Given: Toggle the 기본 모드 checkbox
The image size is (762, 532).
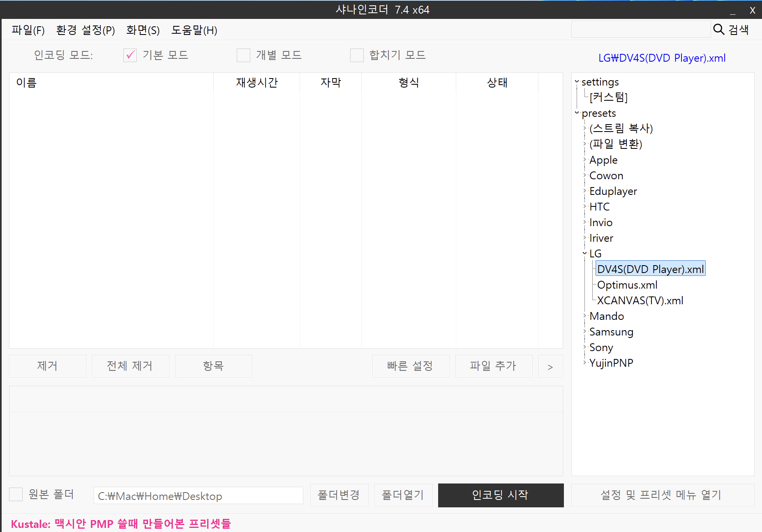Looking at the screenshot, I should click(x=130, y=55).
